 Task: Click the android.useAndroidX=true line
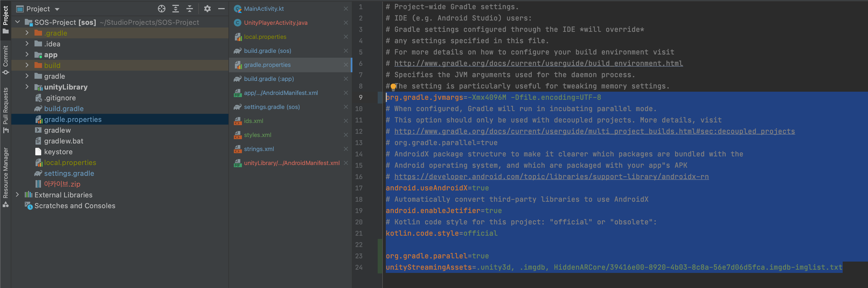438,188
